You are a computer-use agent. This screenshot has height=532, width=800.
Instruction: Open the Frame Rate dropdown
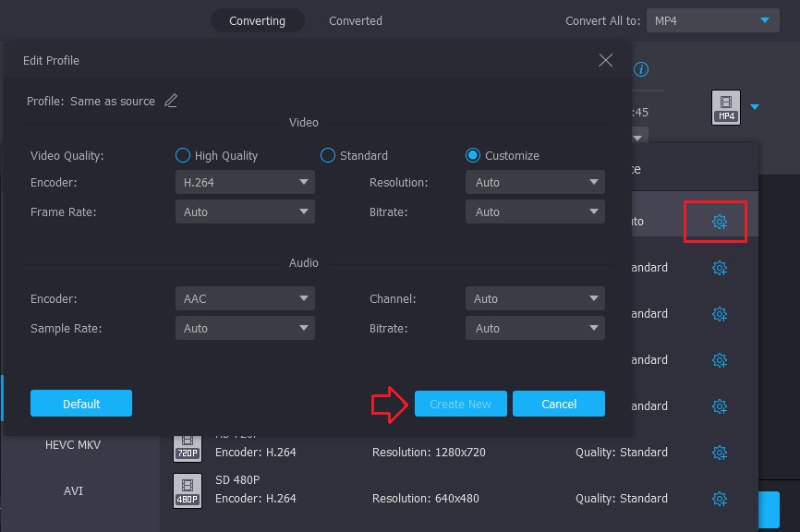245,212
